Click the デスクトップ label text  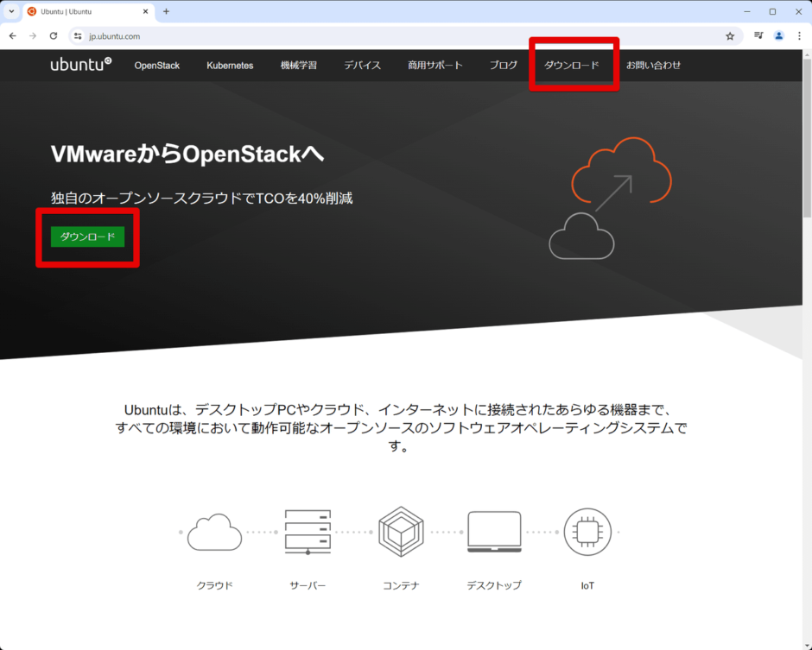pos(494,586)
